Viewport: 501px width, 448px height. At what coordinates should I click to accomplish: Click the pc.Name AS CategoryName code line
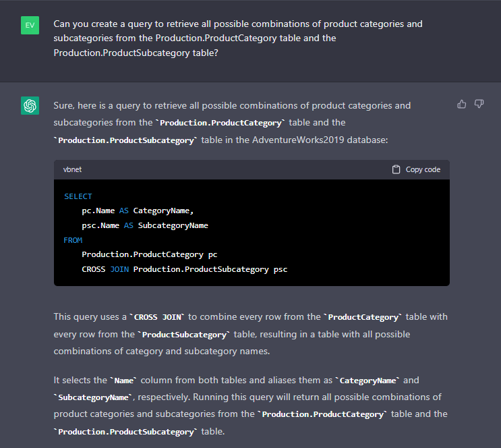[x=138, y=211]
